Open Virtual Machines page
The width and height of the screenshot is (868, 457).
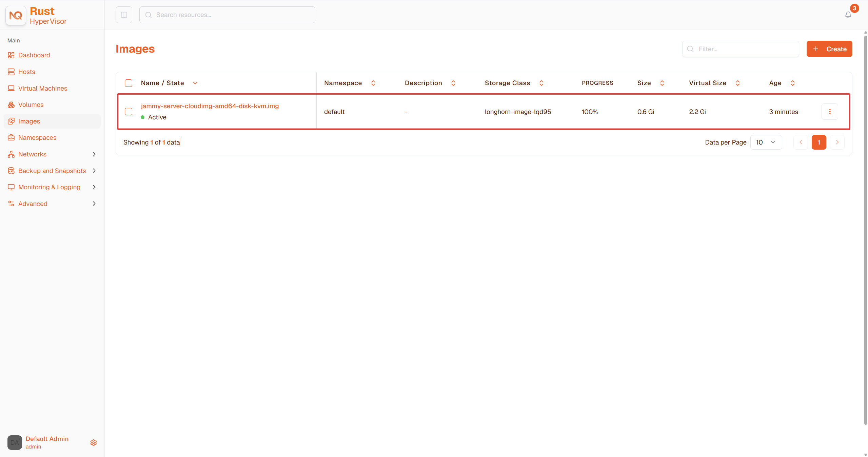click(x=43, y=88)
